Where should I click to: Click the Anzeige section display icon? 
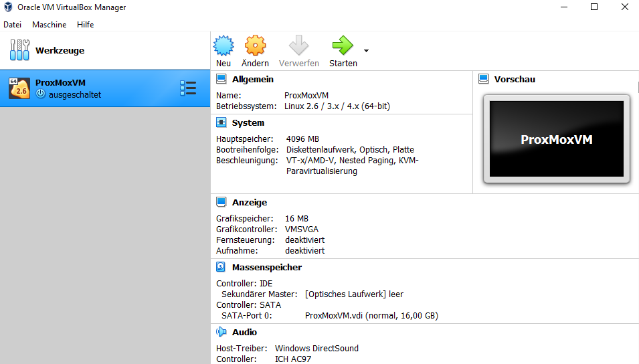[221, 202]
